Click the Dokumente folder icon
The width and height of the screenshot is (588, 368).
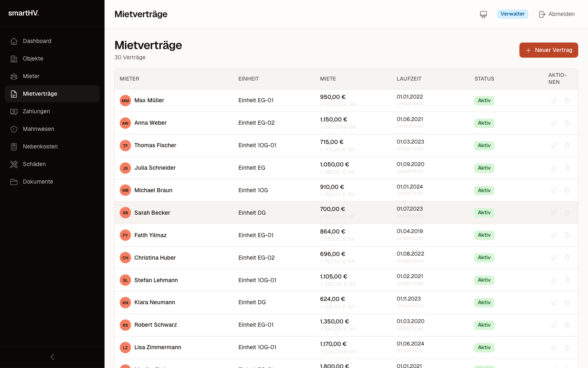point(13,182)
